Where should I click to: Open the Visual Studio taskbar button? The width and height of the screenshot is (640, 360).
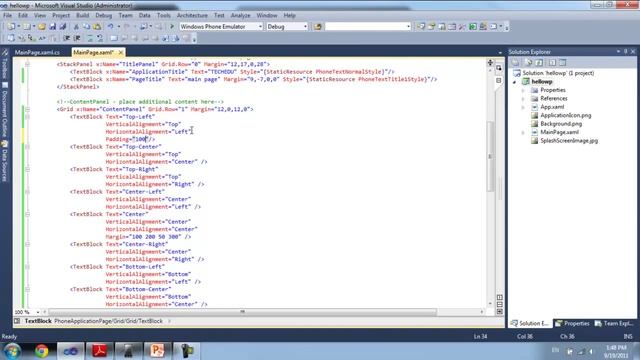[70, 351]
